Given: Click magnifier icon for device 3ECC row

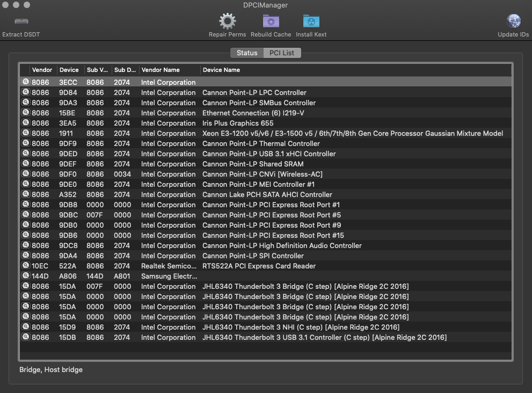Looking at the screenshot, I should (25, 82).
